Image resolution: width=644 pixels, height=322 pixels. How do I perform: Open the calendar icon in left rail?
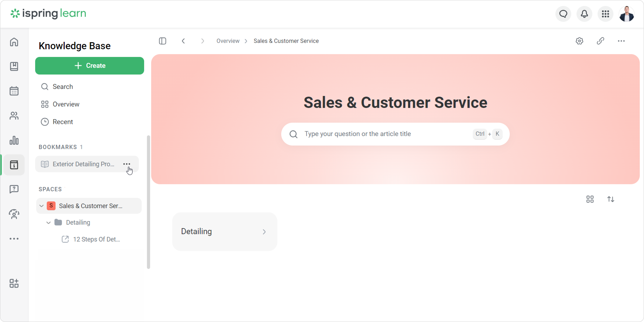[x=14, y=91]
